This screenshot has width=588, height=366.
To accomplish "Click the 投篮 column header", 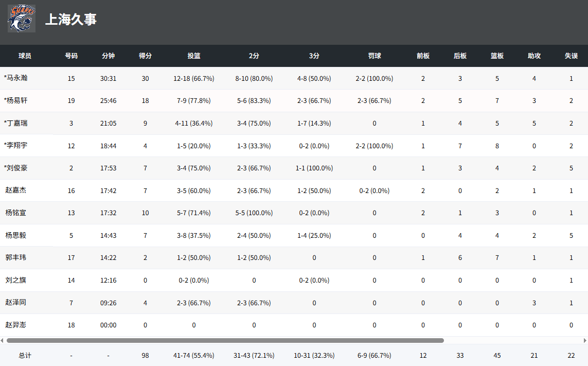I will click(x=194, y=56).
